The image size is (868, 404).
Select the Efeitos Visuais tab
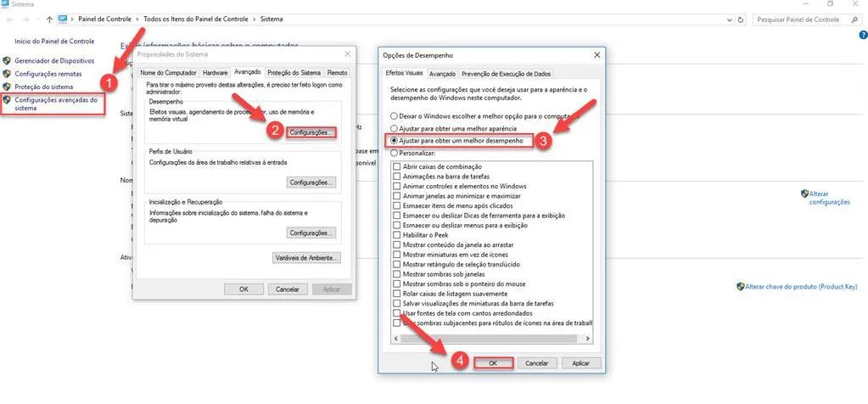[404, 73]
